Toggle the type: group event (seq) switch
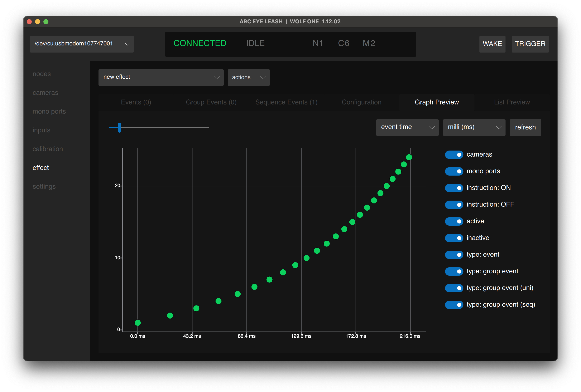This screenshot has width=581, height=392. tap(454, 305)
